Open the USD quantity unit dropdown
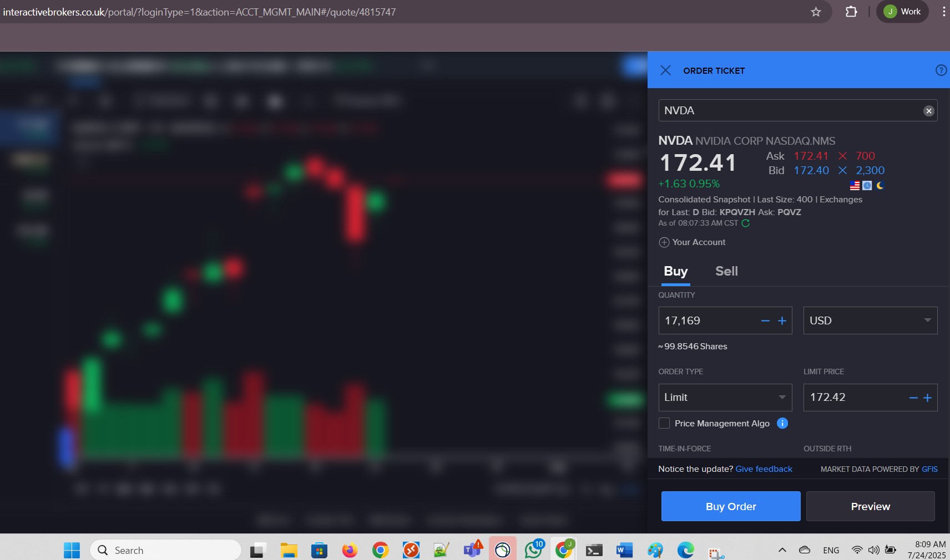Image resolution: width=950 pixels, height=560 pixels. pyautogui.click(x=870, y=320)
